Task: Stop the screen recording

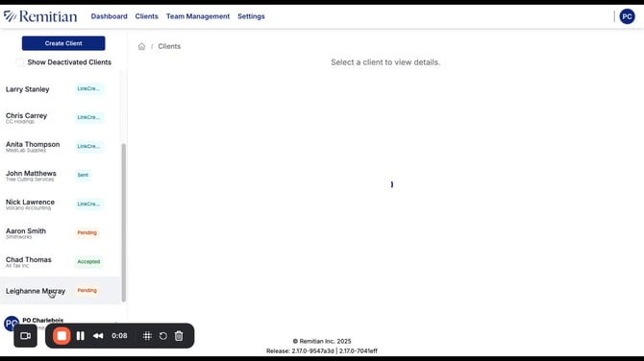Action: [x=62, y=336]
